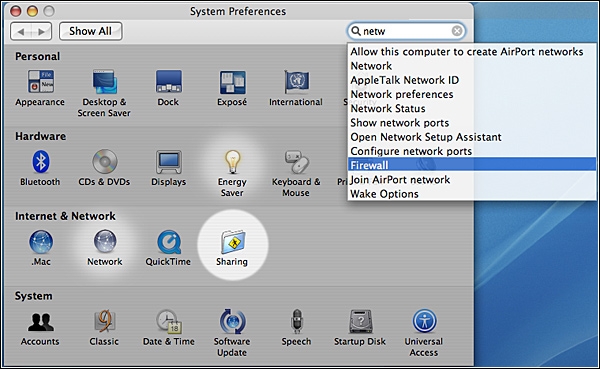Select 'Configure network ports' result
The height and width of the screenshot is (369, 600).
[x=471, y=151]
